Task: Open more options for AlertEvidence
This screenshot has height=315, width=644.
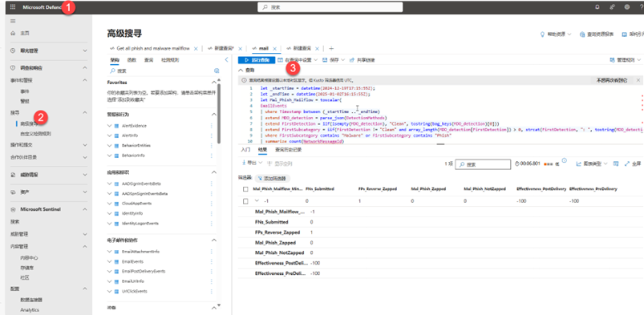Action: [212, 126]
